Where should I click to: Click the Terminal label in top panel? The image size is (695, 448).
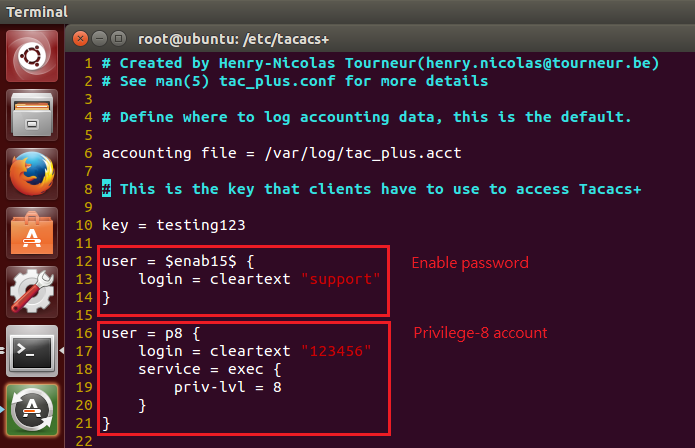pos(37,12)
